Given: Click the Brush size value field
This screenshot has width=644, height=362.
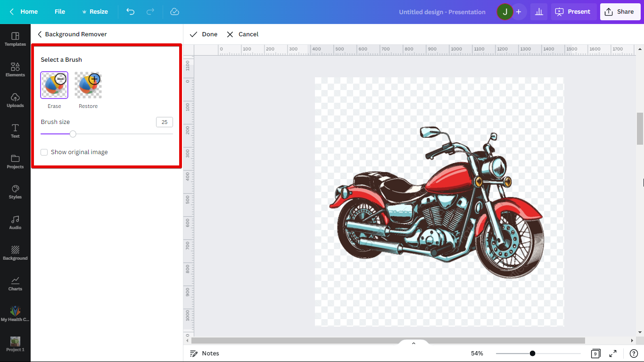Looking at the screenshot, I should [164, 122].
